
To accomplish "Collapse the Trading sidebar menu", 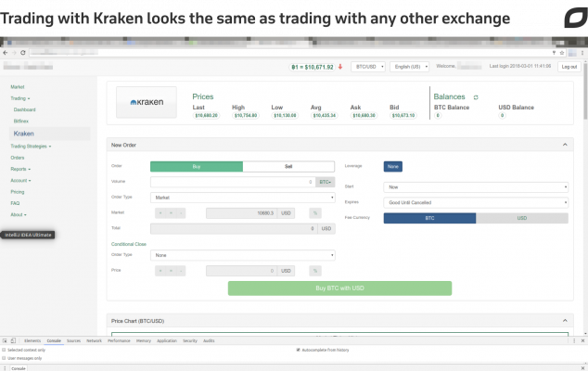I will (19, 98).
